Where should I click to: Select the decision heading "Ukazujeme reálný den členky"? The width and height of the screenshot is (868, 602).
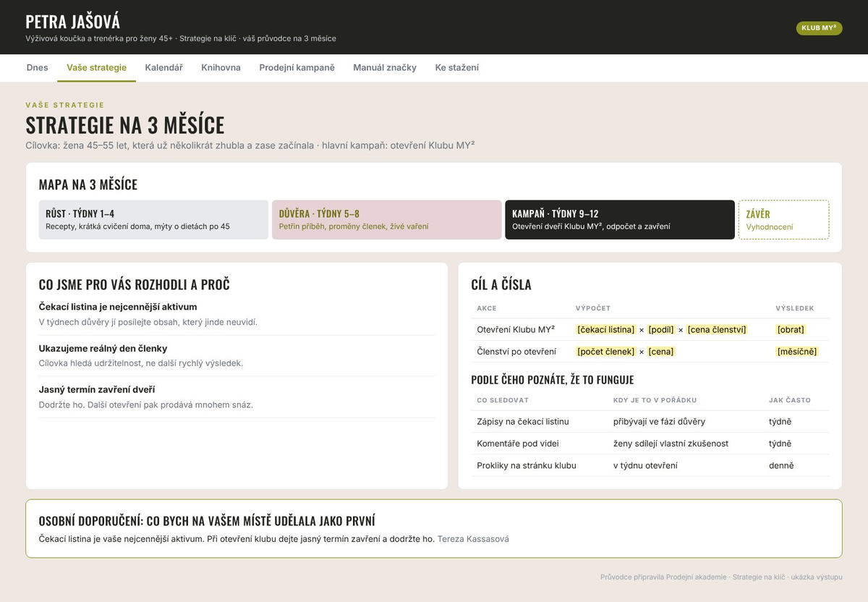click(103, 348)
